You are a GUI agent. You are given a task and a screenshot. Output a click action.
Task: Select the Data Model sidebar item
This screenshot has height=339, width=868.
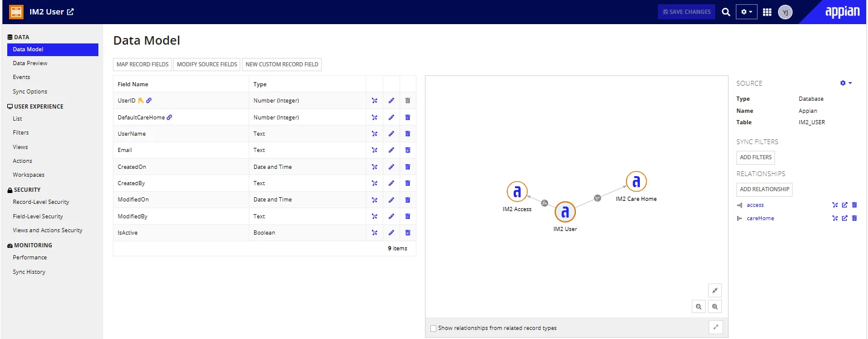click(53, 49)
